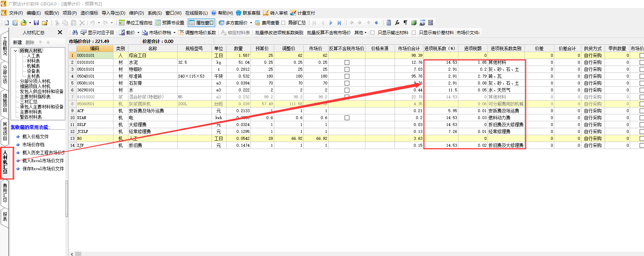The width and height of the screenshot is (644, 256).
Task: Select 人工表 in the tree
Action: (x=34, y=56)
